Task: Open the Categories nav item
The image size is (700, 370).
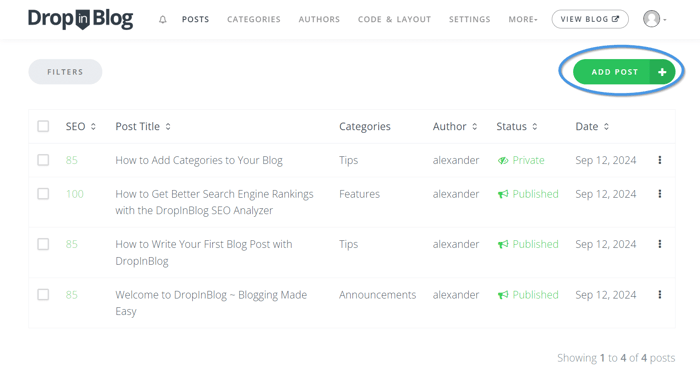Action: pos(254,19)
